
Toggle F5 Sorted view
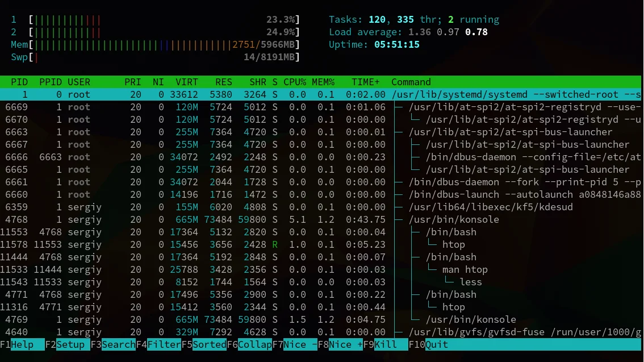click(x=204, y=344)
